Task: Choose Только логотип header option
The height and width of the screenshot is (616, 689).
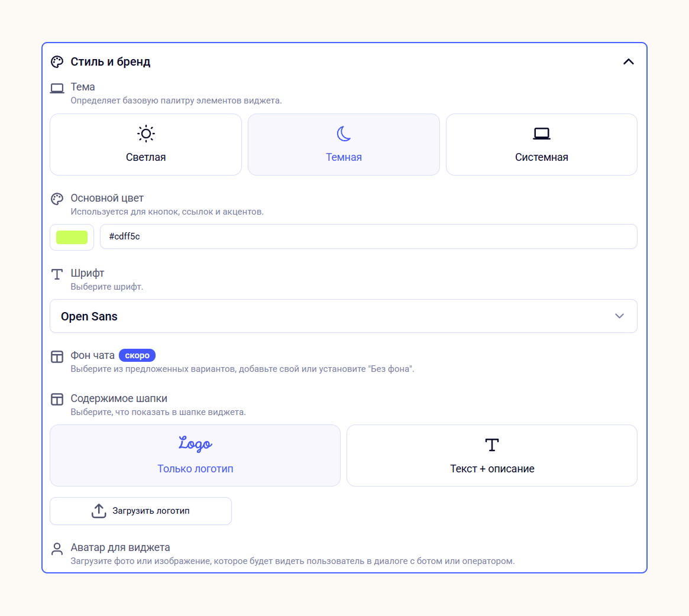Action: click(195, 455)
